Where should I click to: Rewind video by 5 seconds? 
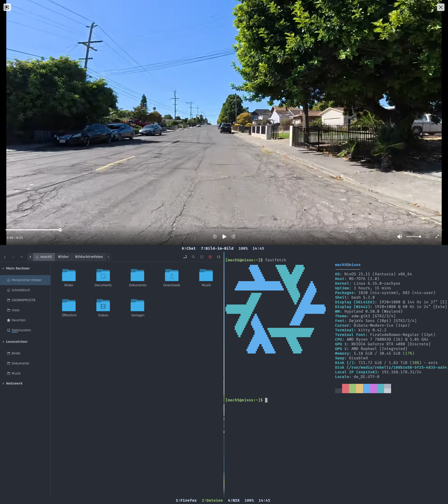click(215, 236)
